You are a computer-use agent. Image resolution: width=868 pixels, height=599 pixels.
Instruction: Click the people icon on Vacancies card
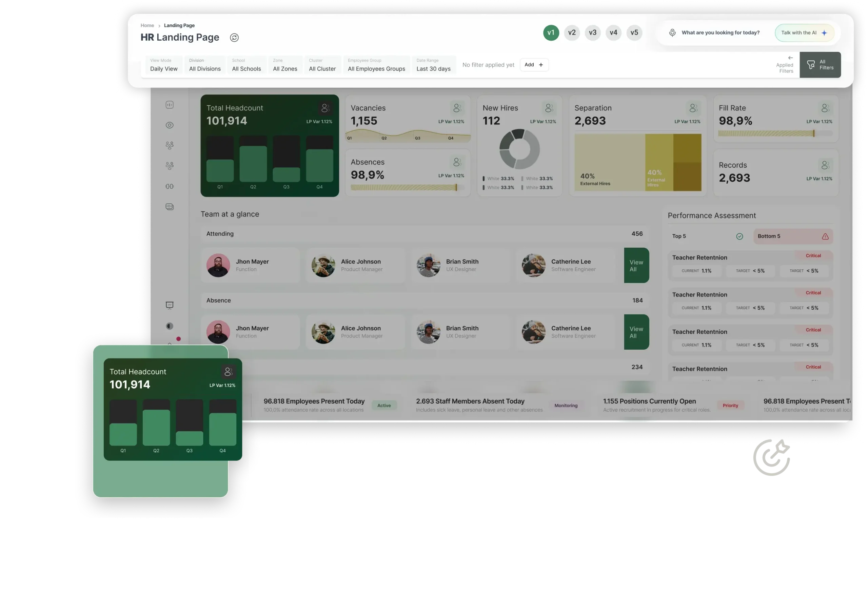[457, 108]
